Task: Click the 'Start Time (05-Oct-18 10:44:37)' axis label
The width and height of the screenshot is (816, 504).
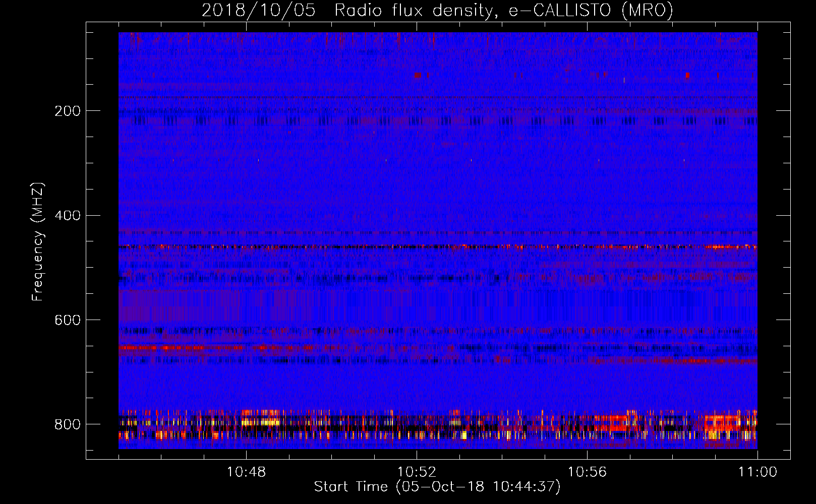Action: 437,487
